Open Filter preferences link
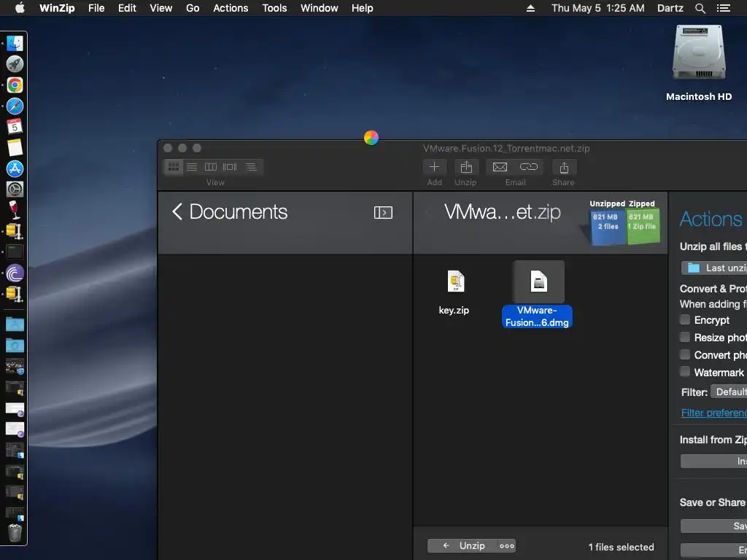The image size is (747, 560). [x=713, y=413]
